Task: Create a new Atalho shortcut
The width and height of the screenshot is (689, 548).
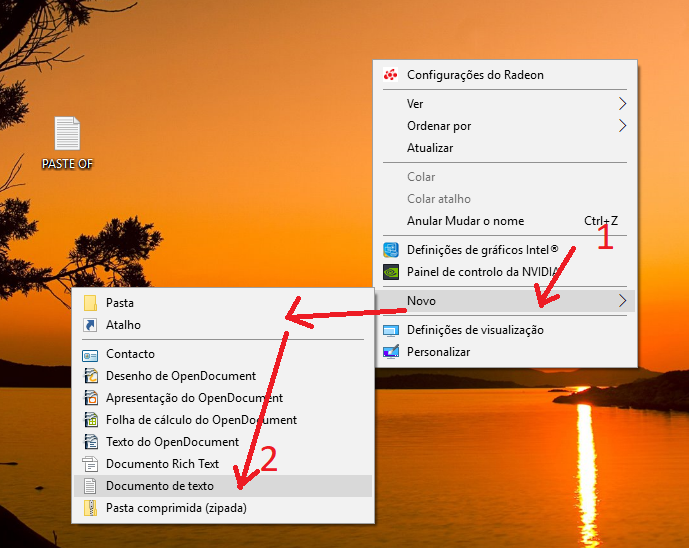Action: point(223,325)
